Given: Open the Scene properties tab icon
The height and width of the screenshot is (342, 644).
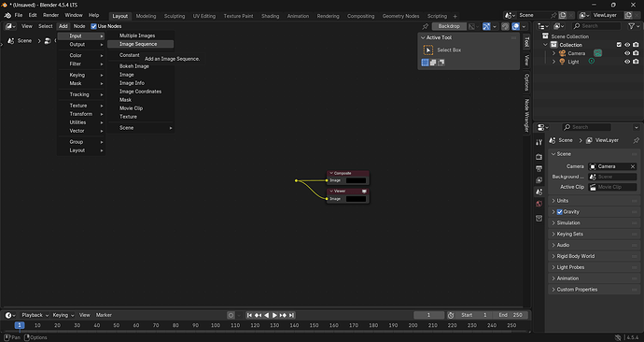Looking at the screenshot, I should click(x=539, y=192).
